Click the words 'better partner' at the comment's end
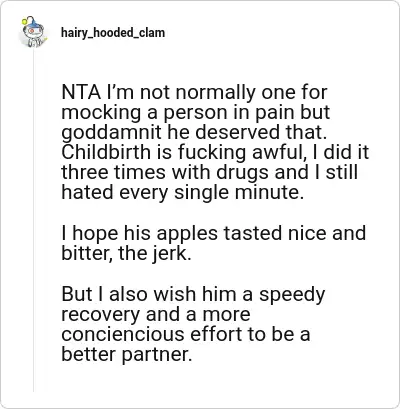Viewport: 400px width, 409px height. [x=127, y=355]
